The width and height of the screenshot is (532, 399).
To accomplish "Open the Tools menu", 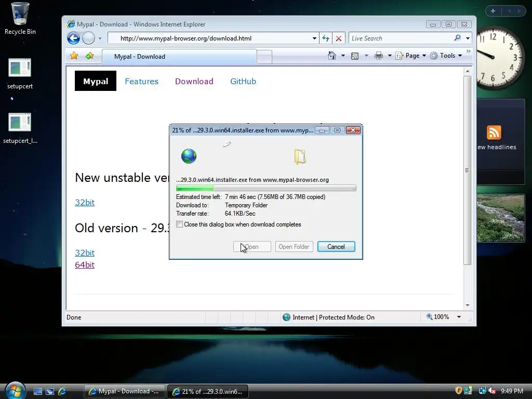I will 446,56.
